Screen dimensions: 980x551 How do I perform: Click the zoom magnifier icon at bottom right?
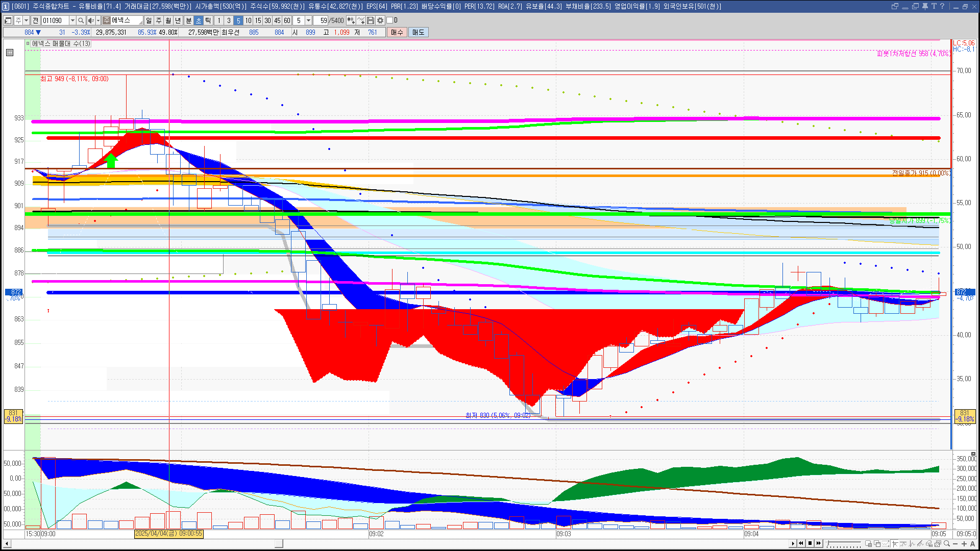click(947, 544)
